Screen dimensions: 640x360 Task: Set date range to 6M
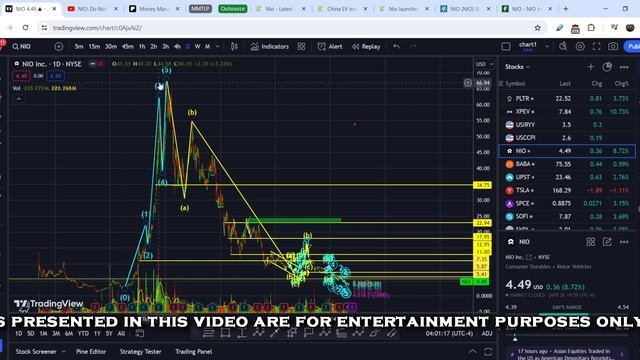coord(69,333)
